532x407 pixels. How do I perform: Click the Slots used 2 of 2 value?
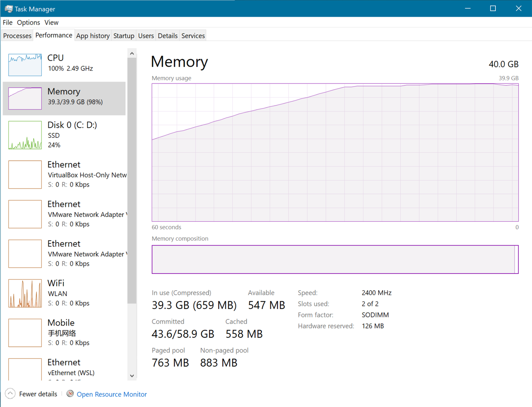[x=370, y=304]
